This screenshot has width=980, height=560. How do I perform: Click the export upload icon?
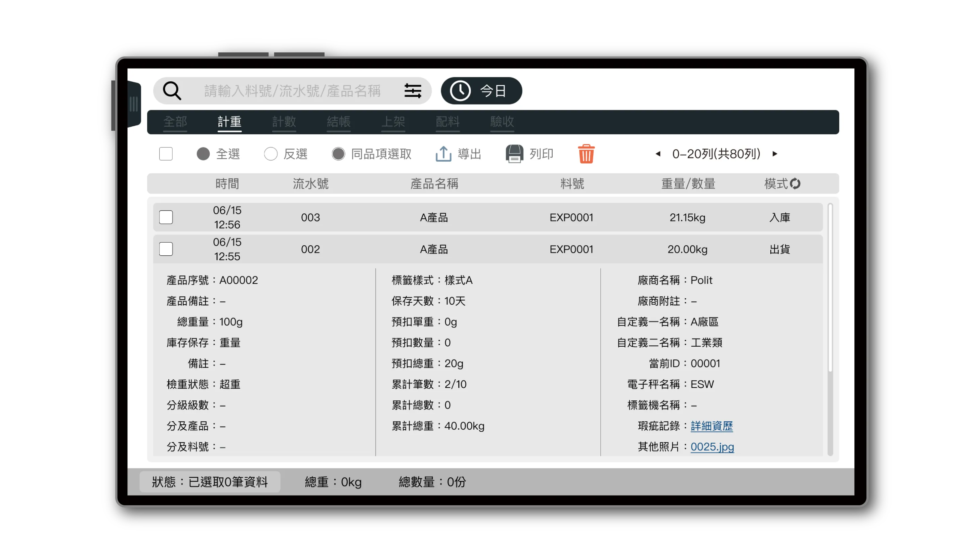coord(443,154)
